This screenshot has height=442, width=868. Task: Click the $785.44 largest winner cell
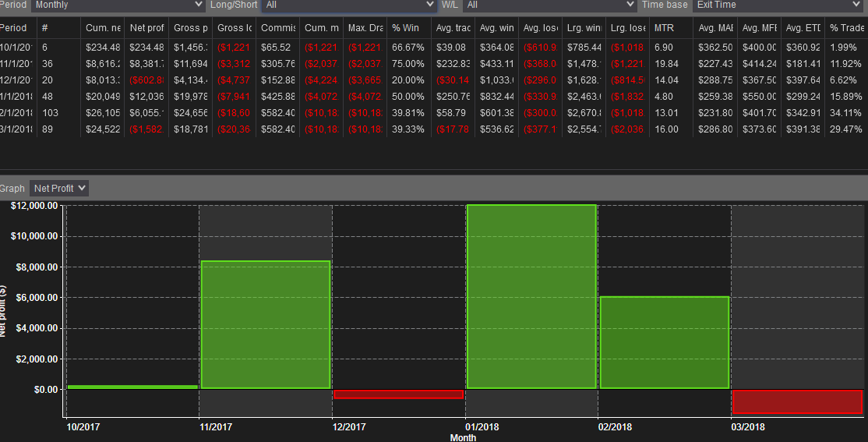(584, 48)
